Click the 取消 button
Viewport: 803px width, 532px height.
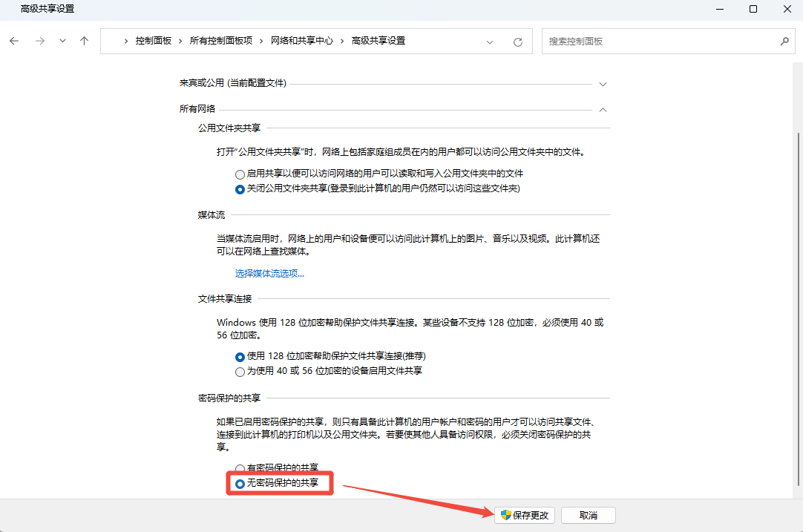click(588, 515)
